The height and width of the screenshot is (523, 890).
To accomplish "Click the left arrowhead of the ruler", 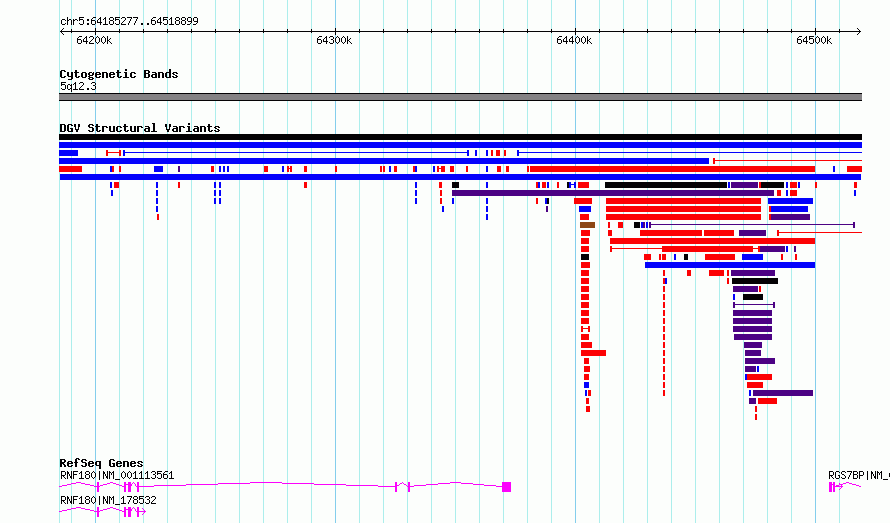I will pyautogui.click(x=62, y=32).
